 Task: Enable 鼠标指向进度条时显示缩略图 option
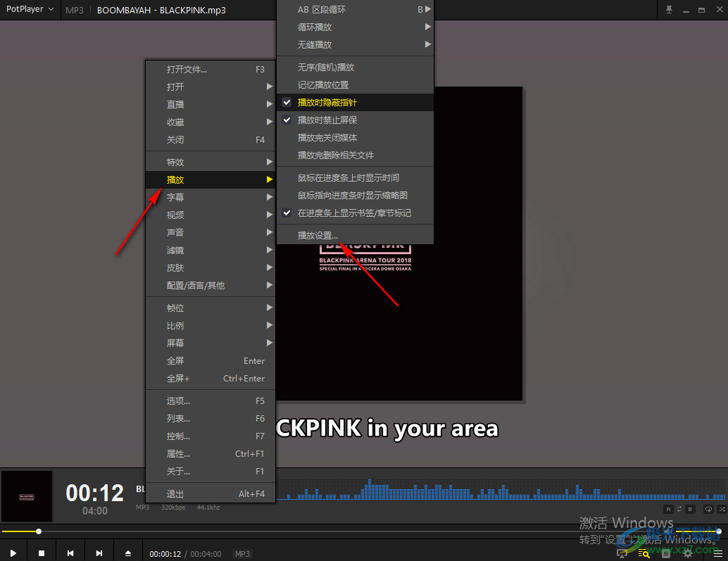pyautogui.click(x=355, y=196)
